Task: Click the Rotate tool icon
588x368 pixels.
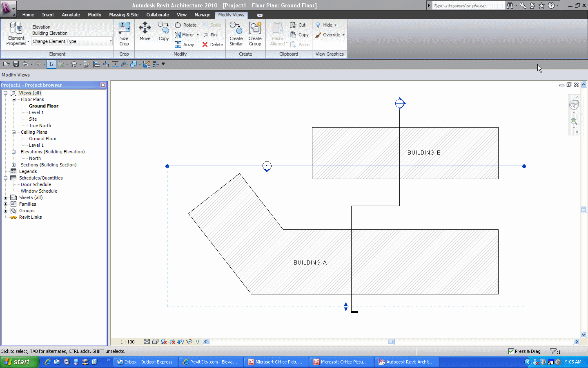Action: coord(178,25)
